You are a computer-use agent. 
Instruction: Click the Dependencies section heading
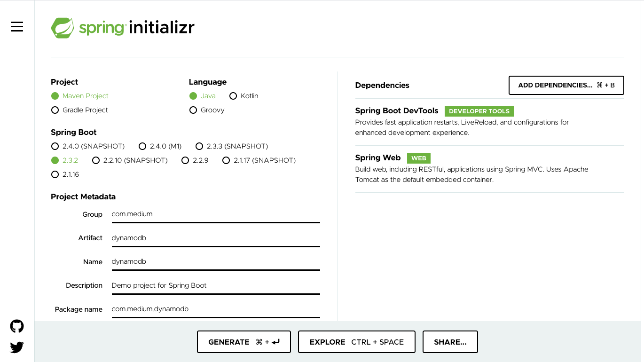(382, 85)
